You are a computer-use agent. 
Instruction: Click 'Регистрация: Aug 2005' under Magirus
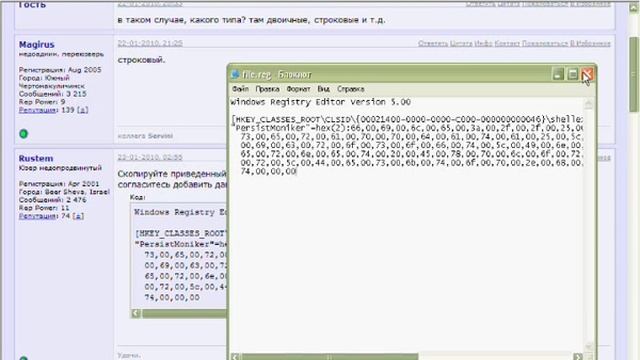click(x=60, y=70)
